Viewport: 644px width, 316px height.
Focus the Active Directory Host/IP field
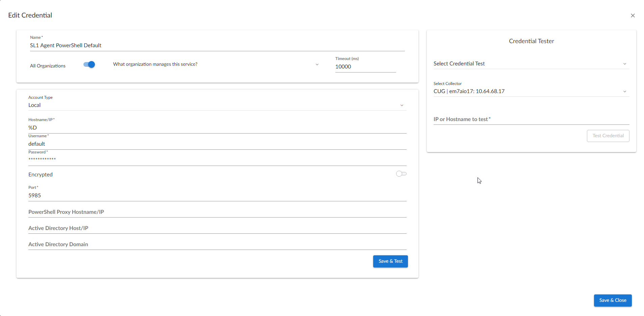pos(217,228)
